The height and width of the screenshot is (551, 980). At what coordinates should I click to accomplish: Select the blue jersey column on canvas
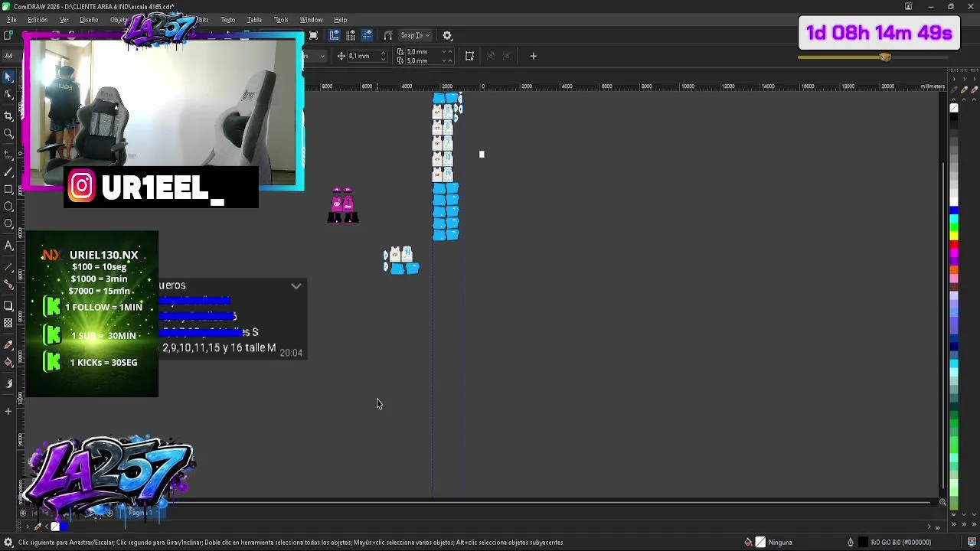[x=446, y=212]
